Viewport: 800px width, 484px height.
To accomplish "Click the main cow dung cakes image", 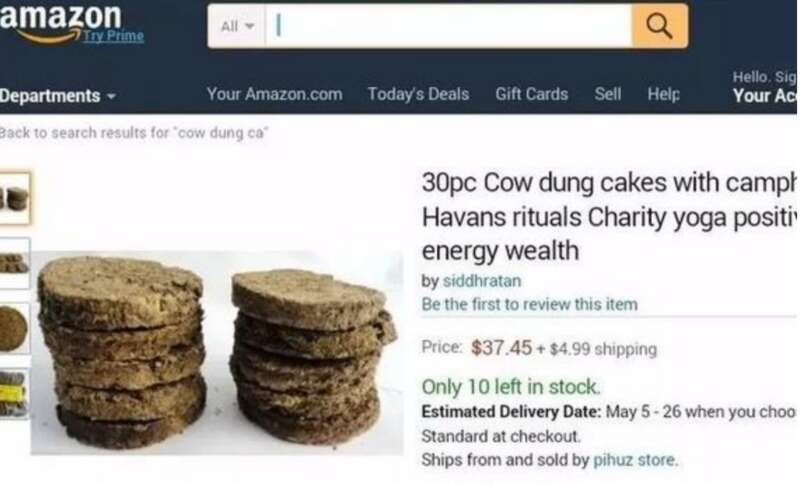I will coord(217,352).
